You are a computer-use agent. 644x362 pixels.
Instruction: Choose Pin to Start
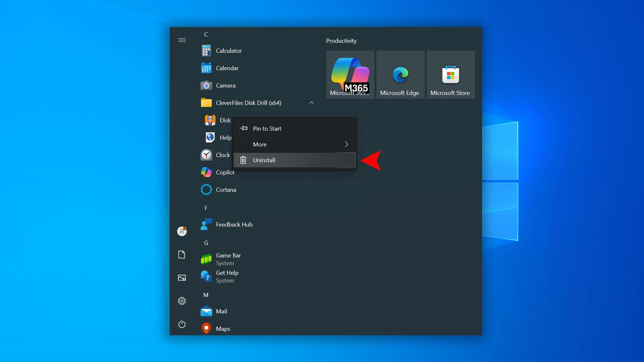[294, 128]
